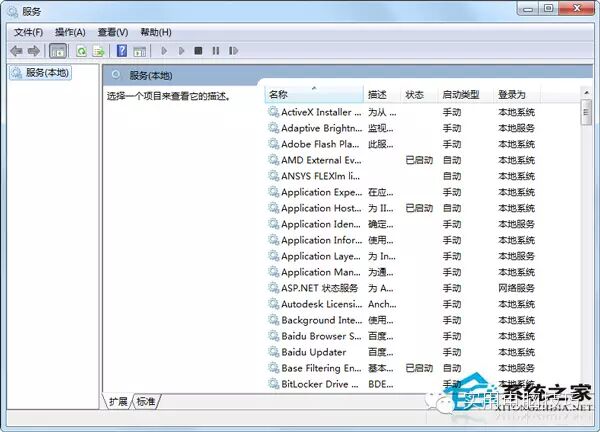The width and height of the screenshot is (600, 432).
Task: Open the 查看(V) menu
Action: tap(113, 32)
